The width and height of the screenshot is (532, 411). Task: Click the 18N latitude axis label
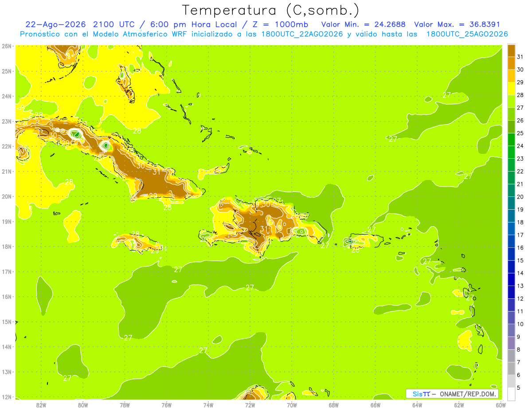(7, 247)
